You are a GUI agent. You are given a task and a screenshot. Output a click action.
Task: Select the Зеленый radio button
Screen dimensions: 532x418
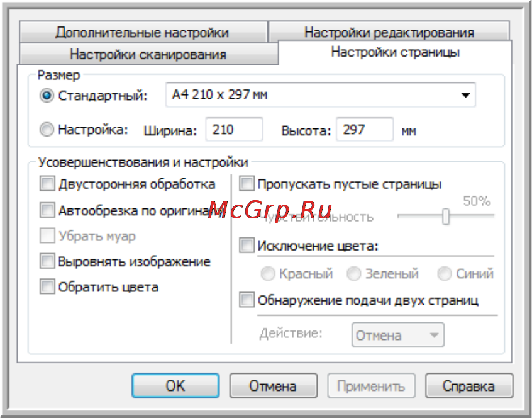point(353,274)
